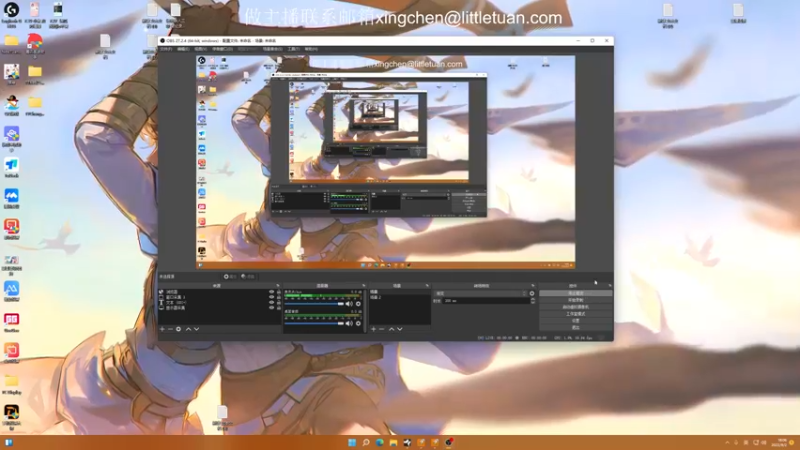Viewport: 800px width, 450px height.
Task: Open the last OBS menu 帮助(H)
Action: click(x=311, y=49)
